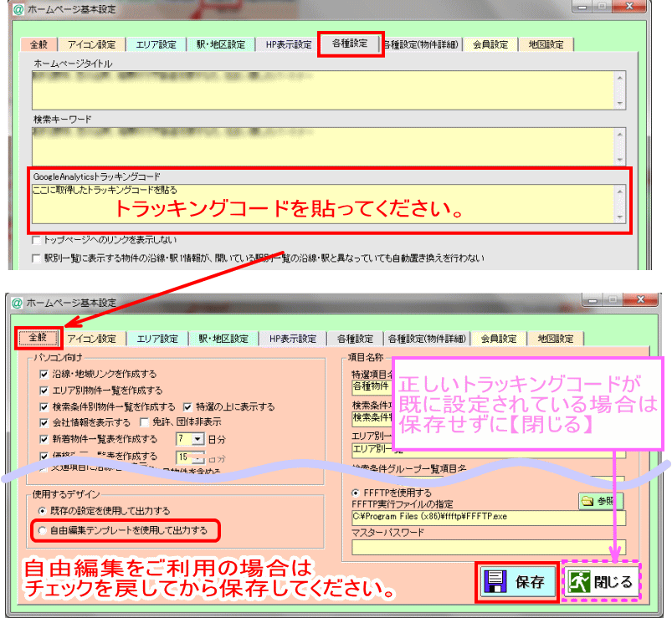Click the folder 参照 browse icon
This screenshot has width=672, height=618.
click(x=587, y=501)
